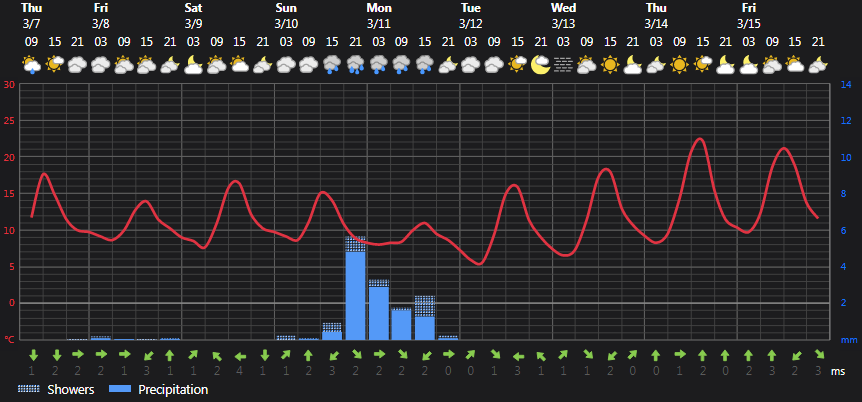Click the Wed 3/13 date header
The image size is (862, 402).
tap(563, 16)
